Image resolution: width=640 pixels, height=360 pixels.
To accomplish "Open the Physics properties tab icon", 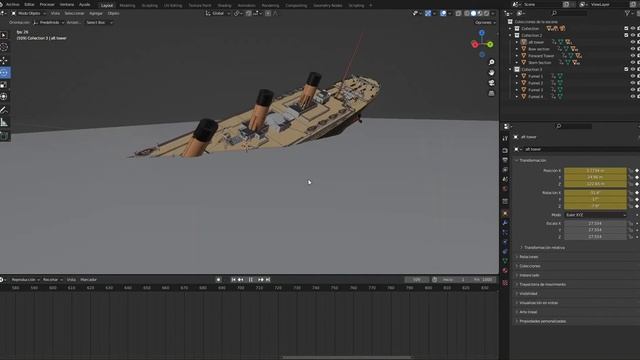I will coord(505,242).
